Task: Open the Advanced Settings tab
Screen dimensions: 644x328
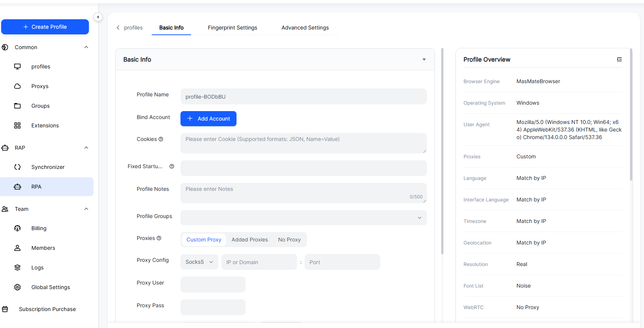Action: point(305,28)
